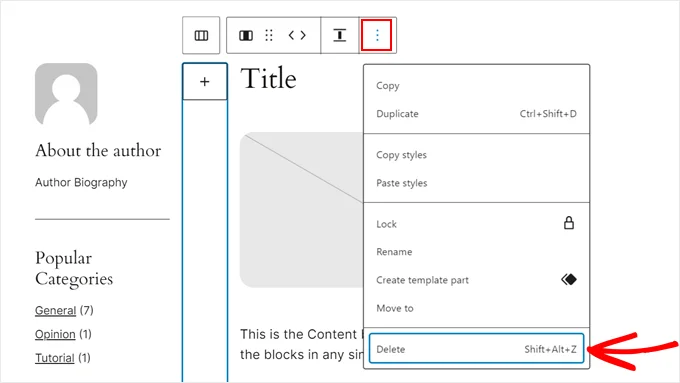This screenshot has width=680, height=383.
Task: Open the Tutorial category link
Action: 55,358
